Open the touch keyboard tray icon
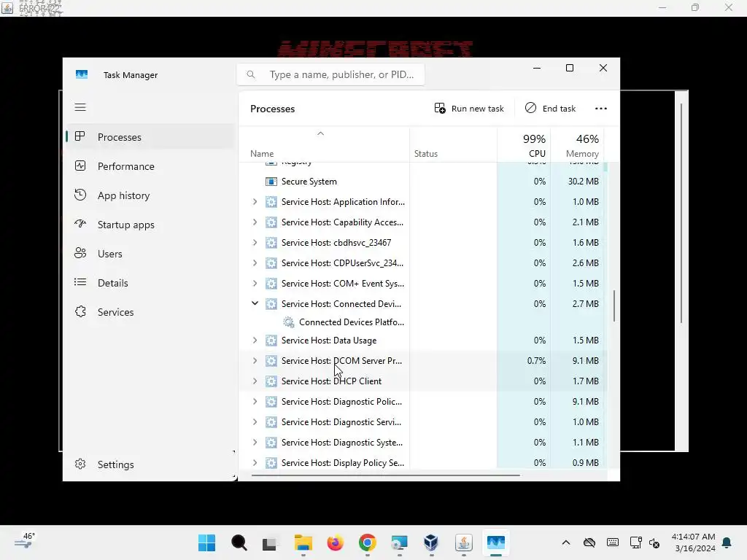 [613, 542]
